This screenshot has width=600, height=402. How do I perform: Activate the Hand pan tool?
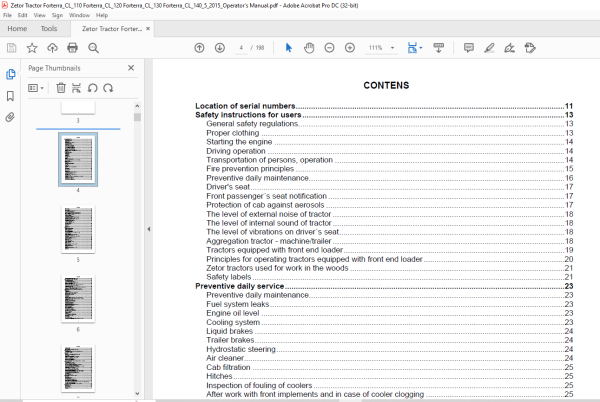(309, 48)
